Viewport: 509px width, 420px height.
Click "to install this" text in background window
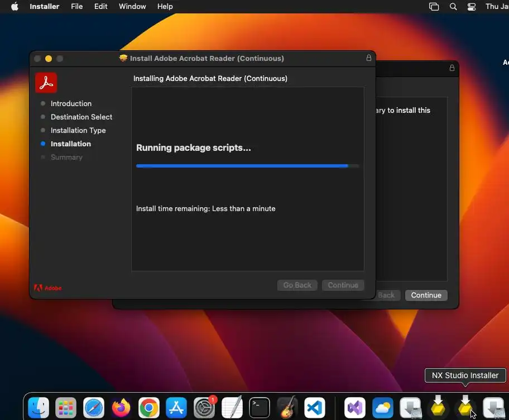click(x=409, y=111)
